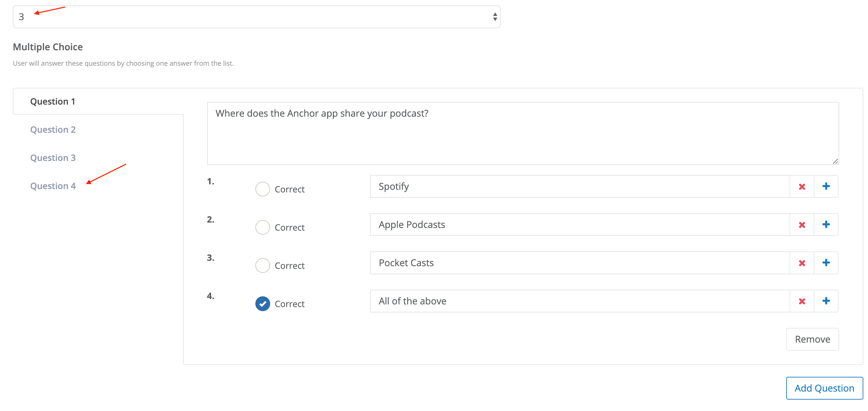Edit the Spotify answer field
868x411 pixels.
pyautogui.click(x=580, y=186)
